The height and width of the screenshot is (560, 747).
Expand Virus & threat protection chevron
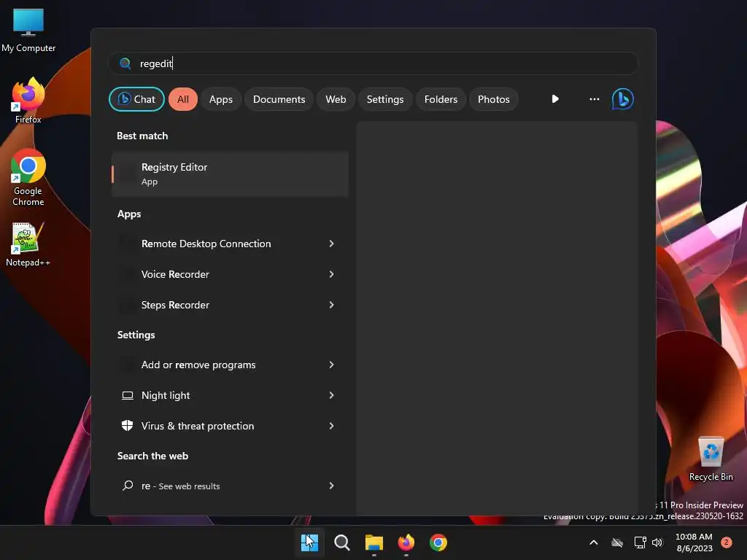332,426
